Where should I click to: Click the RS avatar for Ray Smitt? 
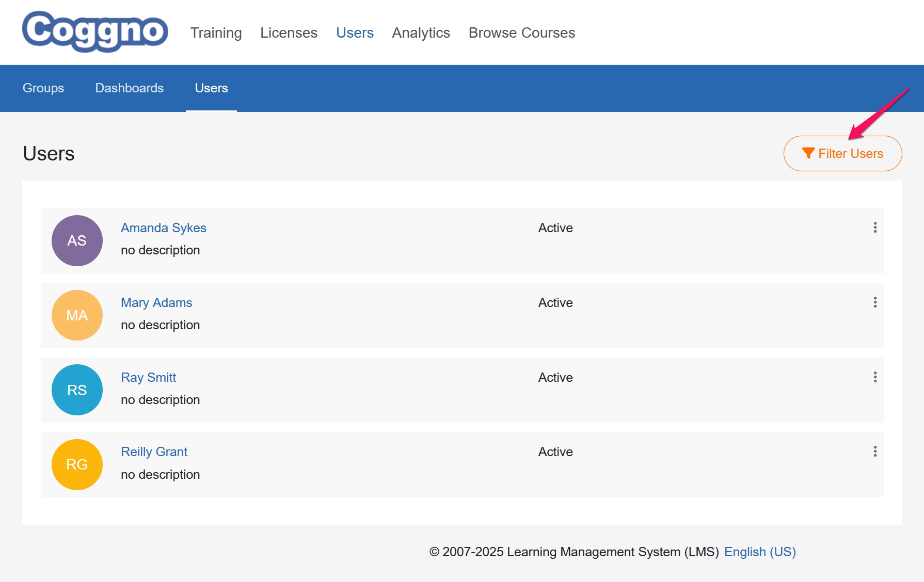click(77, 390)
